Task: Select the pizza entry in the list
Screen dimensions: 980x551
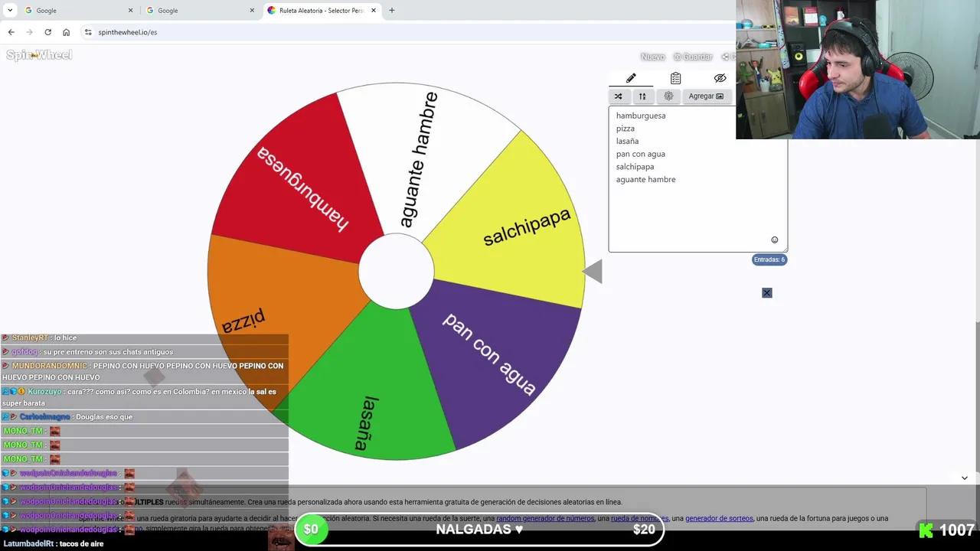Action: pyautogui.click(x=626, y=129)
